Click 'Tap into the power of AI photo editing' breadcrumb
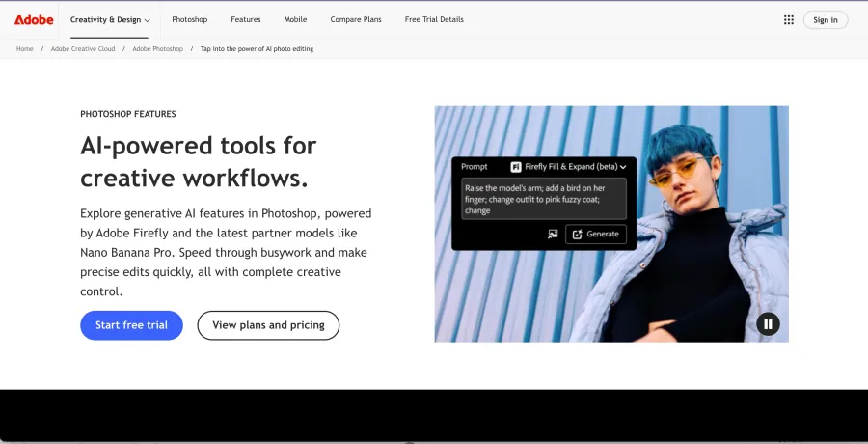 point(257,49)
